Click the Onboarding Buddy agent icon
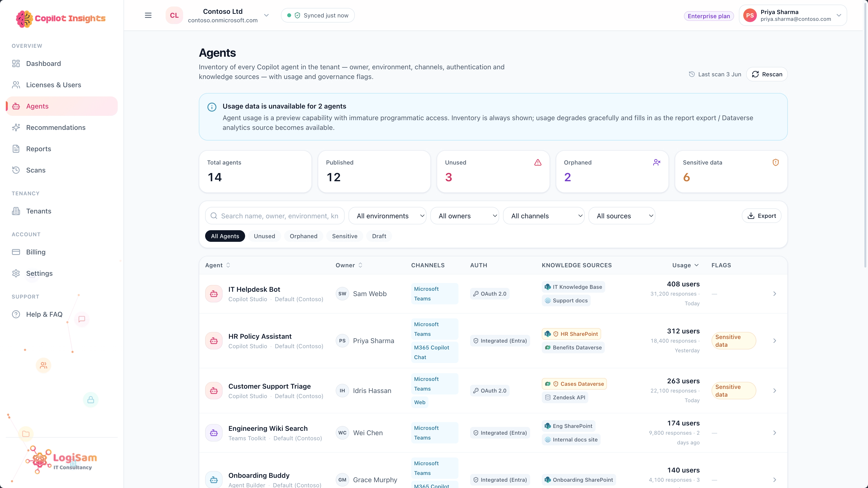Viewport: 868px width, 488px height. pyautogui.click(x=214, y=480)
